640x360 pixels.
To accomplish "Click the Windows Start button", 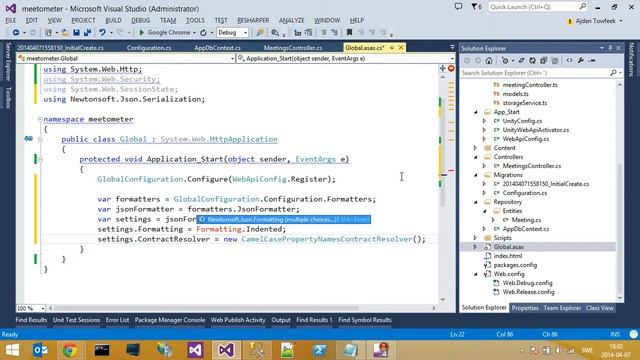I will pos(12,350).
